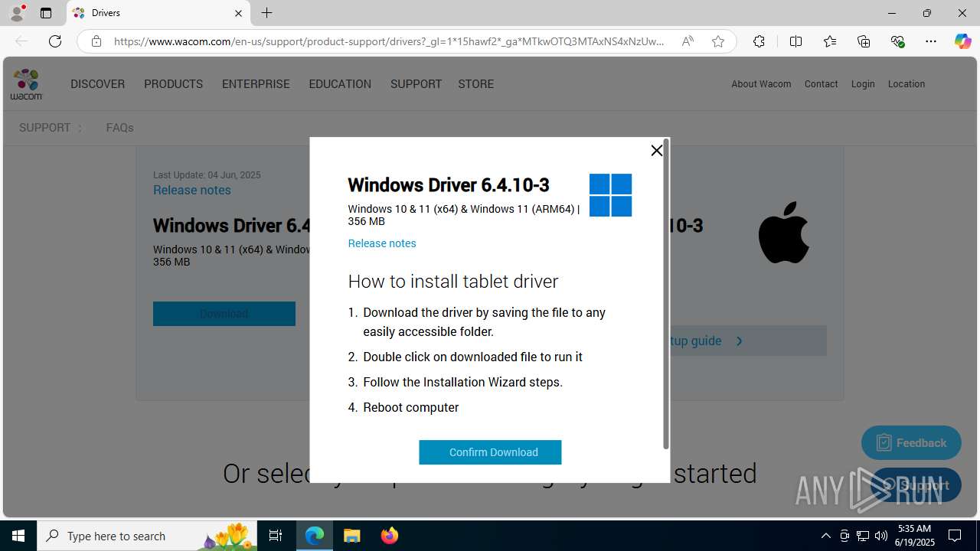Click the Confirm Download button

(490, 452)
